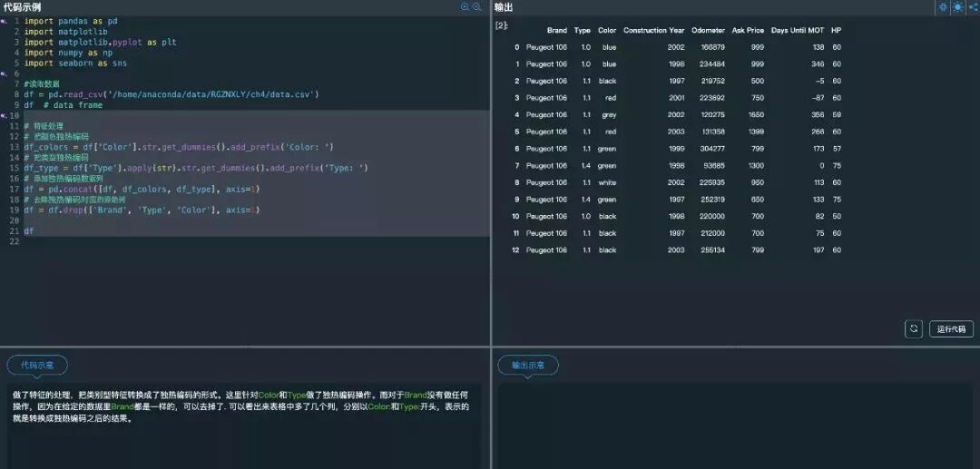Click the 输出 panel title
This screenshot has width=980, height=469.
point(504,7)
